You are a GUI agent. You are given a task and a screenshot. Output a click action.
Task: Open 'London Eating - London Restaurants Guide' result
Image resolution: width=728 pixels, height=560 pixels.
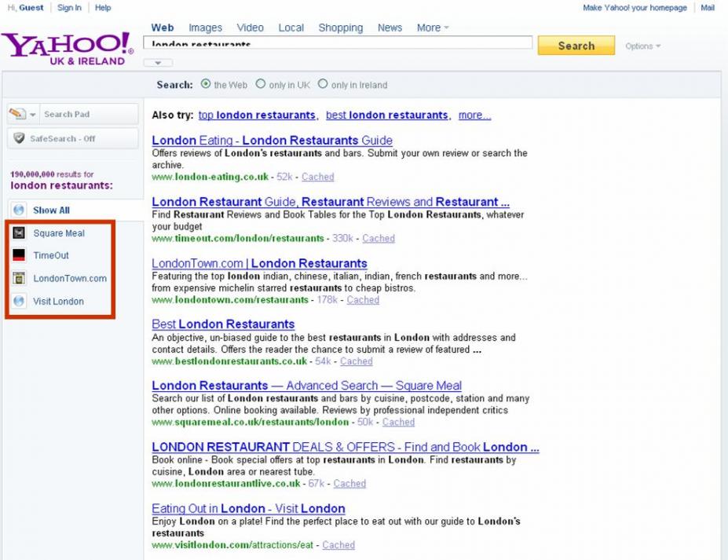272,141
